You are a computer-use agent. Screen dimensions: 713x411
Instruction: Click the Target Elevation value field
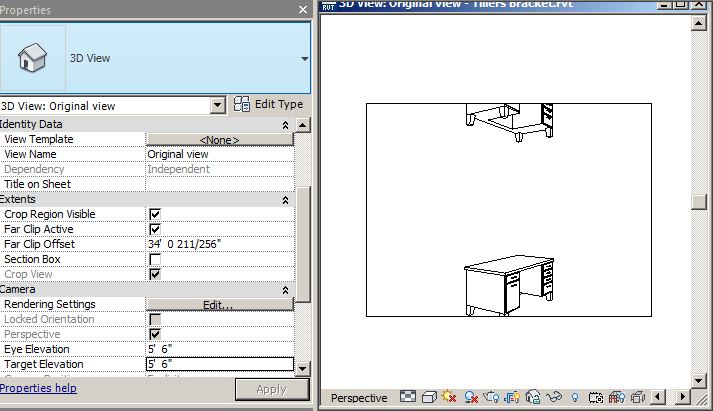[x=220, y=364]
